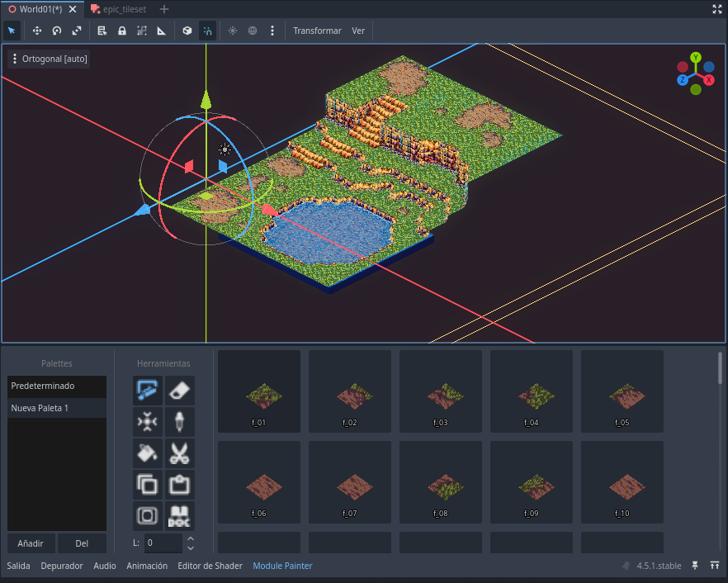The width and height of the screenshot is (728, 583).
Task: Select the Eraser tool in Herramientas
Action: (180, 391)
